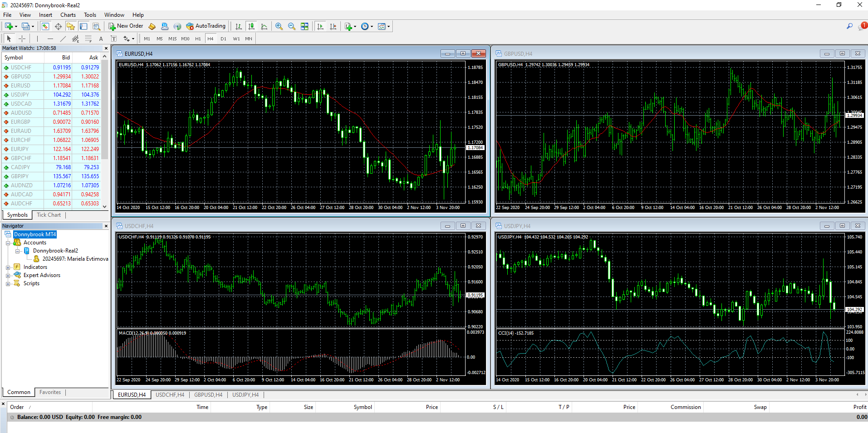This screenshot has width=868, height=433.
Task: Open the Profiles dropdown arrow
Action: 33,26
